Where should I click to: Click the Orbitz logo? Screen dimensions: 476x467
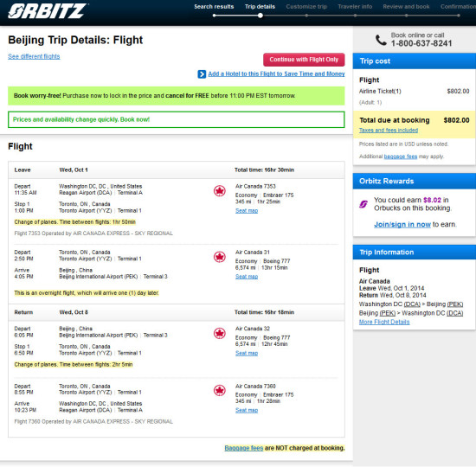click(48, 11)
